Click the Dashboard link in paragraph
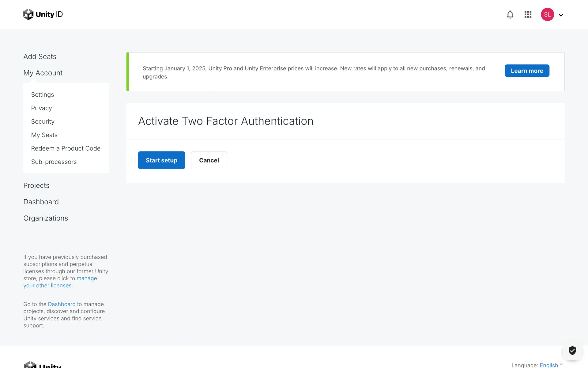The height and width of the screenshot is (368, 588). tap(62, 304)
